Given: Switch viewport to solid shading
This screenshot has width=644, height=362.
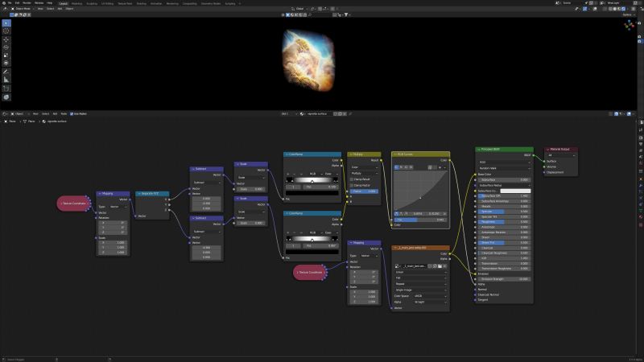Looking at the screenshot, I should [615, 9].
